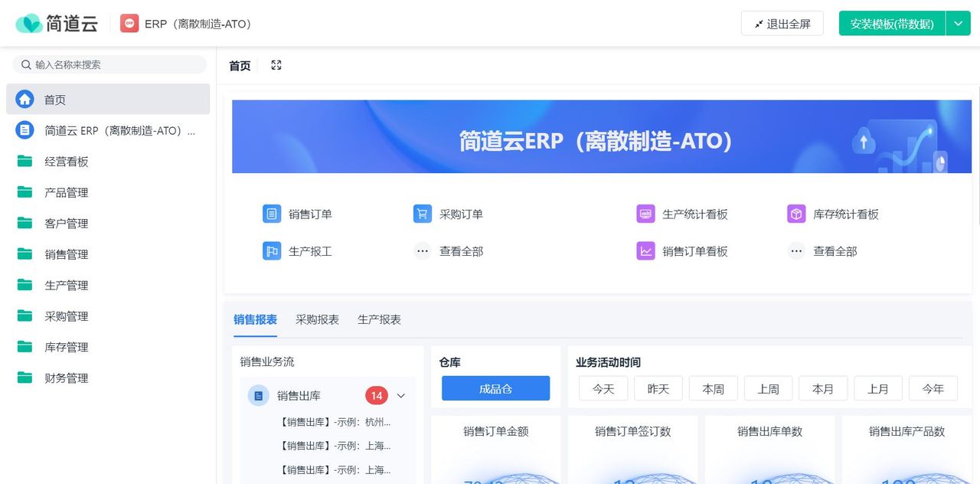Click the 退出全屏 button
This screenshot has width=980, height=484.
pyautogui.click(x=782, y=23)
